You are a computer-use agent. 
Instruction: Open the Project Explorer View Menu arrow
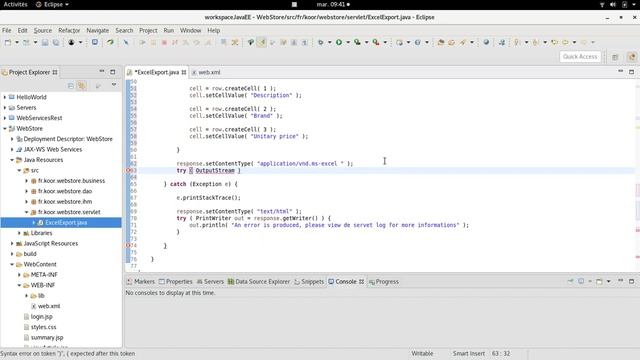(114, 85)
